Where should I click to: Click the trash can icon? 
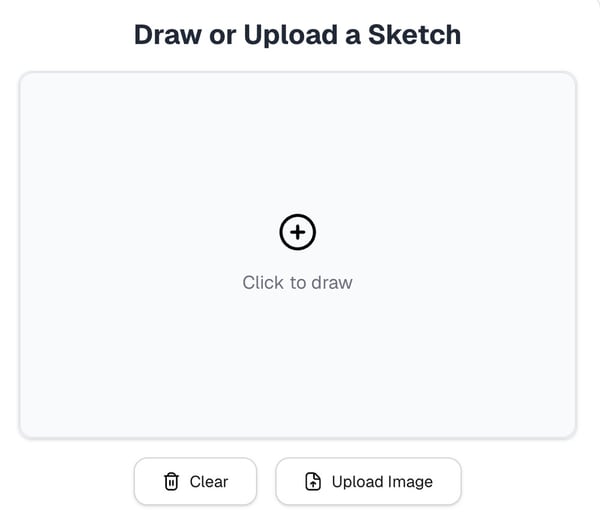pyautogui.click(x=171, y=482)
